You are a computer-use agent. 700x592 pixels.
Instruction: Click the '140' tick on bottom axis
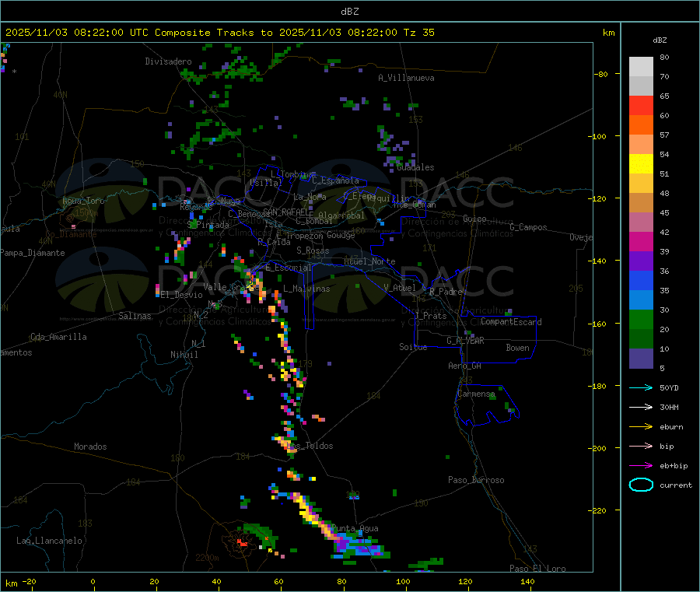[527, 581]
